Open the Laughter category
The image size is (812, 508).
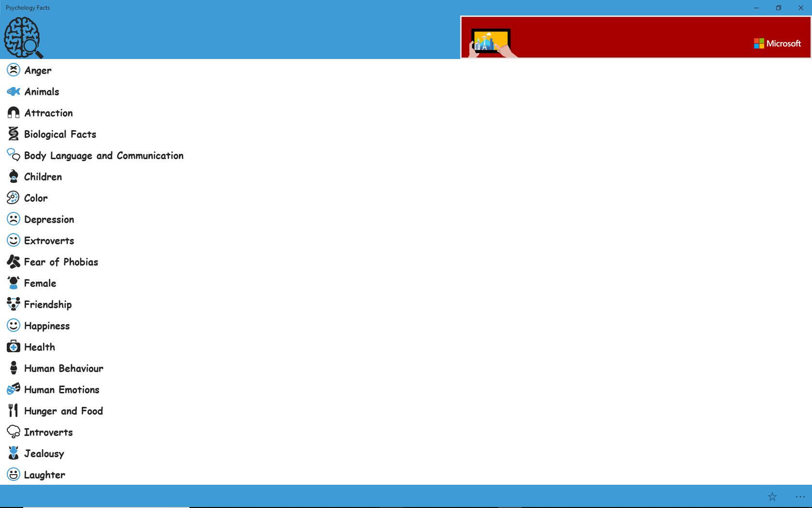(x=44, y=475)
